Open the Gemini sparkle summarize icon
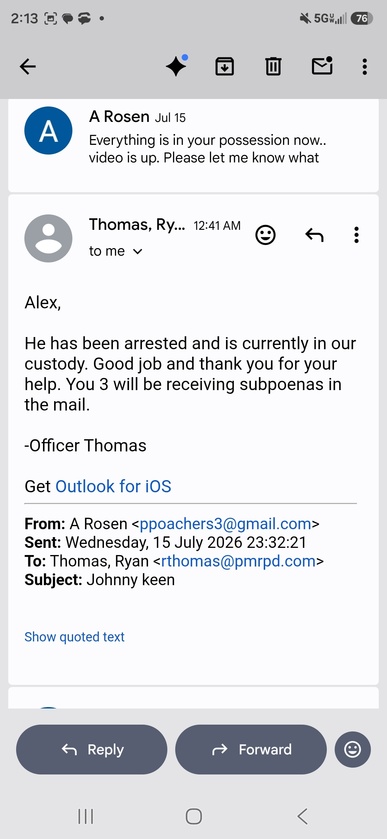 (x=176, y=66)
